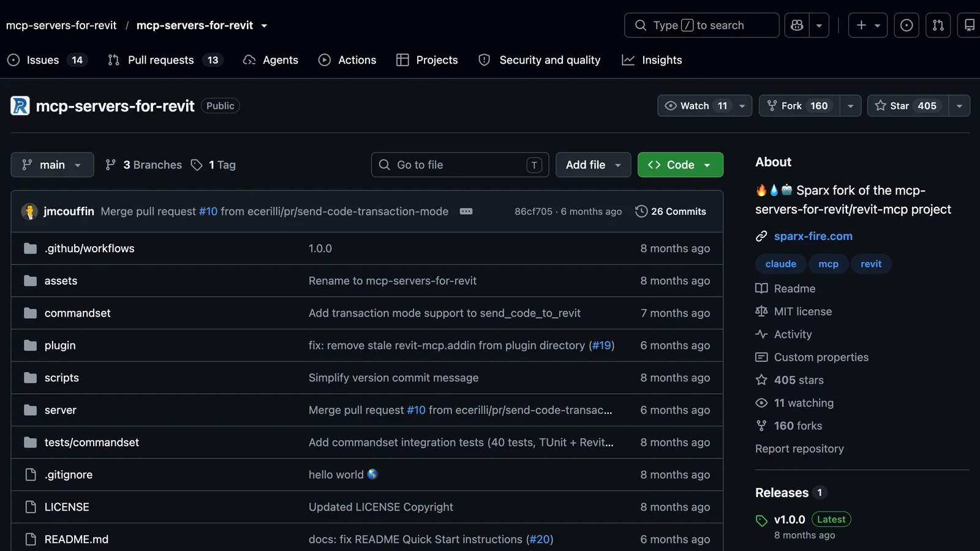Open the Insights tab
The height and width of the screenshot is (551, 980).
coord(652,60)
